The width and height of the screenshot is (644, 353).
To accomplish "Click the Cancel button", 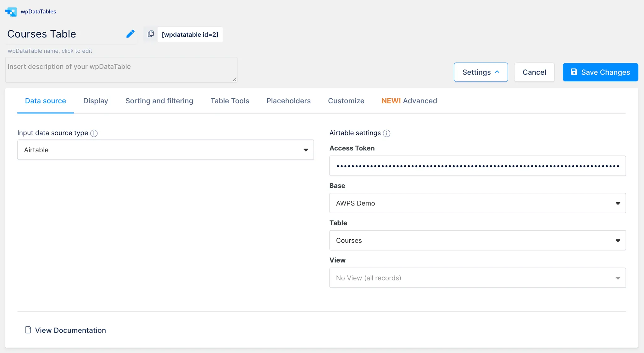I will pos(534,72).
